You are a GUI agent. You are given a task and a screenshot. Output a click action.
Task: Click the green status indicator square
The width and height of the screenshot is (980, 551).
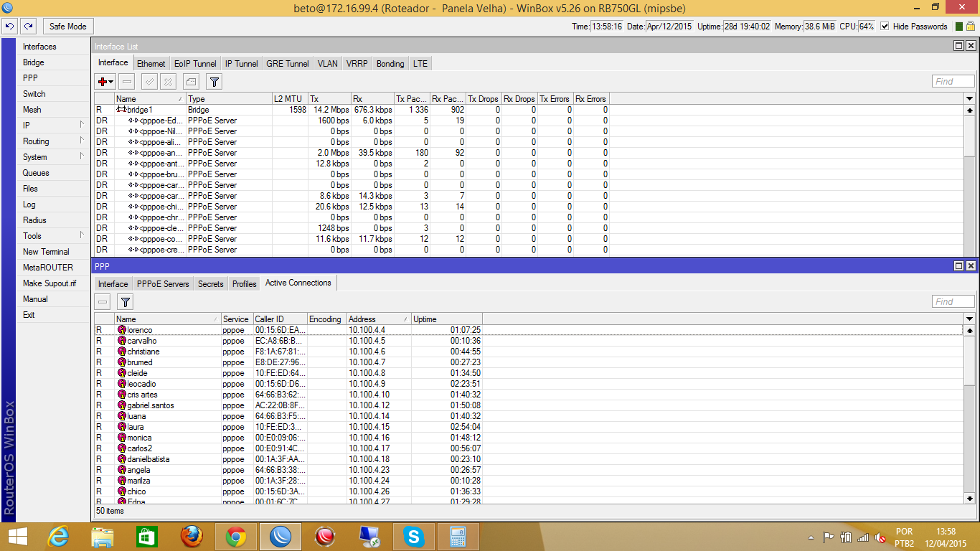tap(959, 27)
